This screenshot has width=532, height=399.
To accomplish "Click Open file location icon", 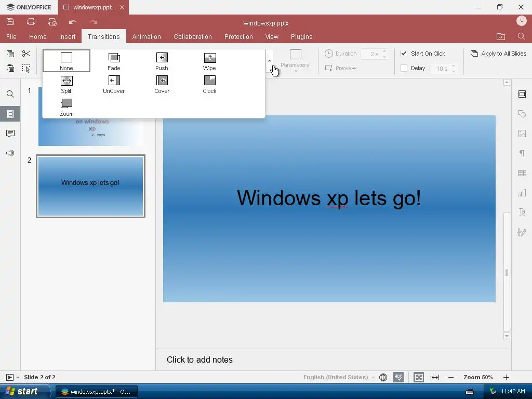I will (x=501, y=37).
